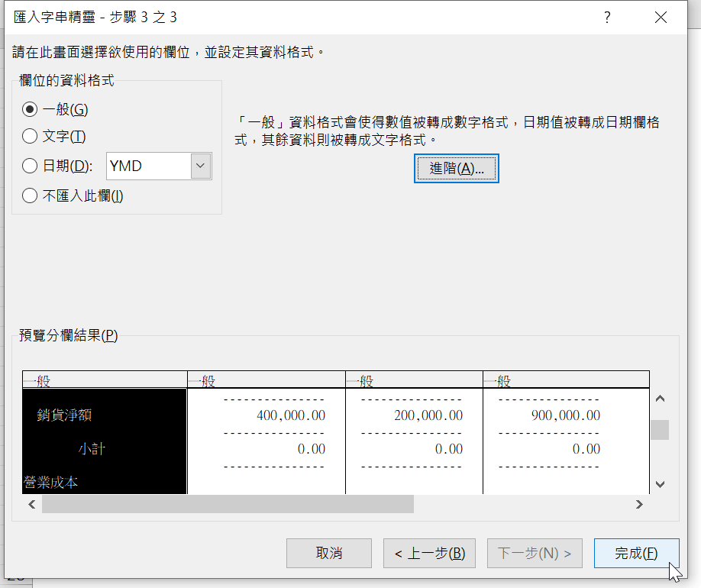
Task: Open the YMD date format dropdown
Action: pyautogui.click(x=201, y=166)
